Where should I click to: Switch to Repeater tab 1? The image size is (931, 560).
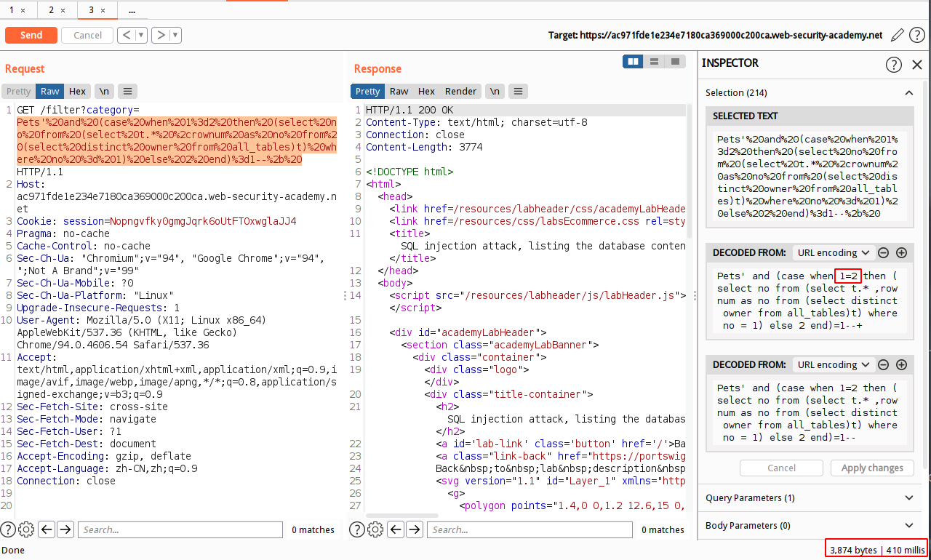pyautogui.click(x=12, y=10)
